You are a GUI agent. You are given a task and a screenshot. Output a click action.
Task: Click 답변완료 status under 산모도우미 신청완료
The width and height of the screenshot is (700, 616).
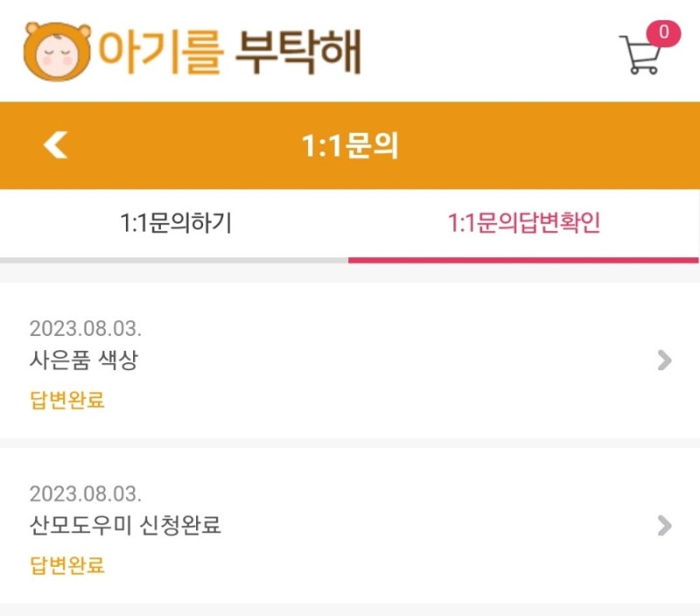coord(67,564)
